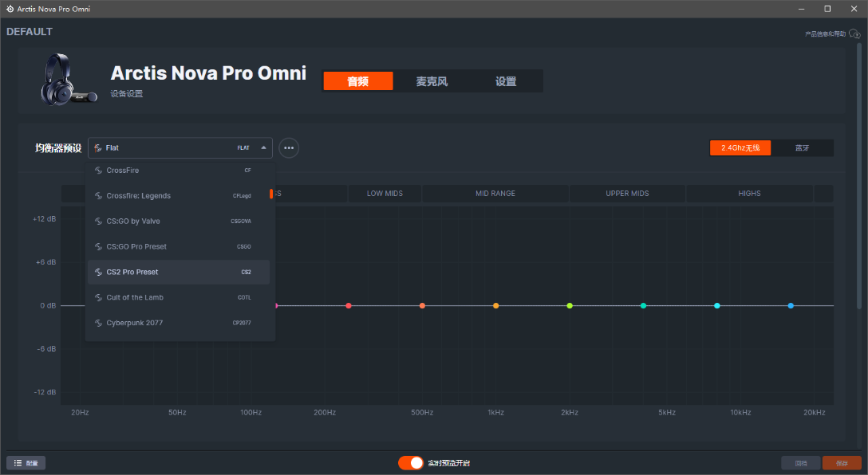
Task: Open the 设置 settings tab
Action: pos(506,81)
